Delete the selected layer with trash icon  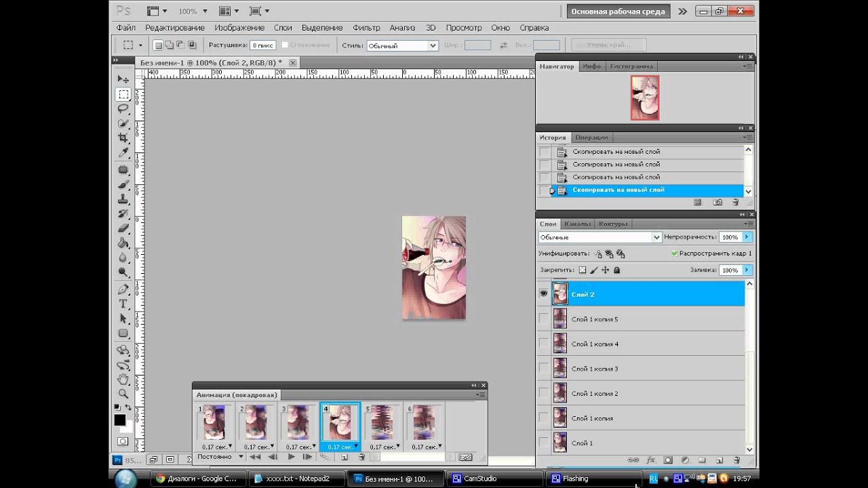point(736,460)
